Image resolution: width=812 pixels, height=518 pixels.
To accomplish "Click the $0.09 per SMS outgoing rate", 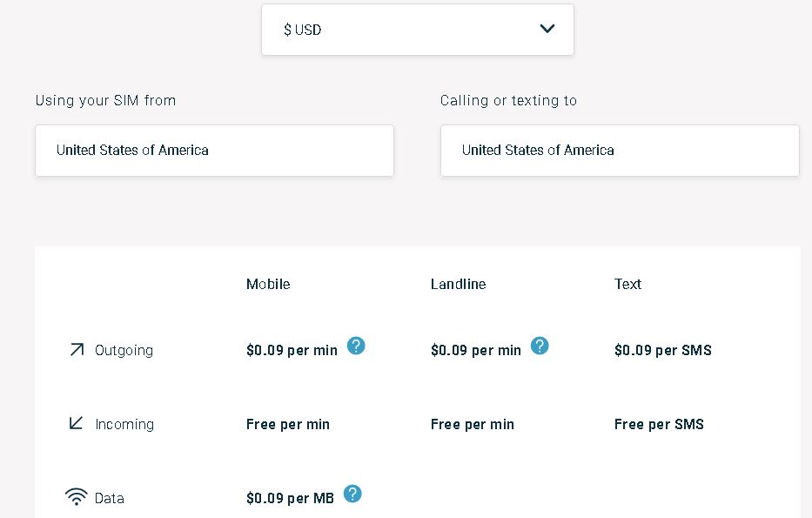I will [x=663, y=350].
